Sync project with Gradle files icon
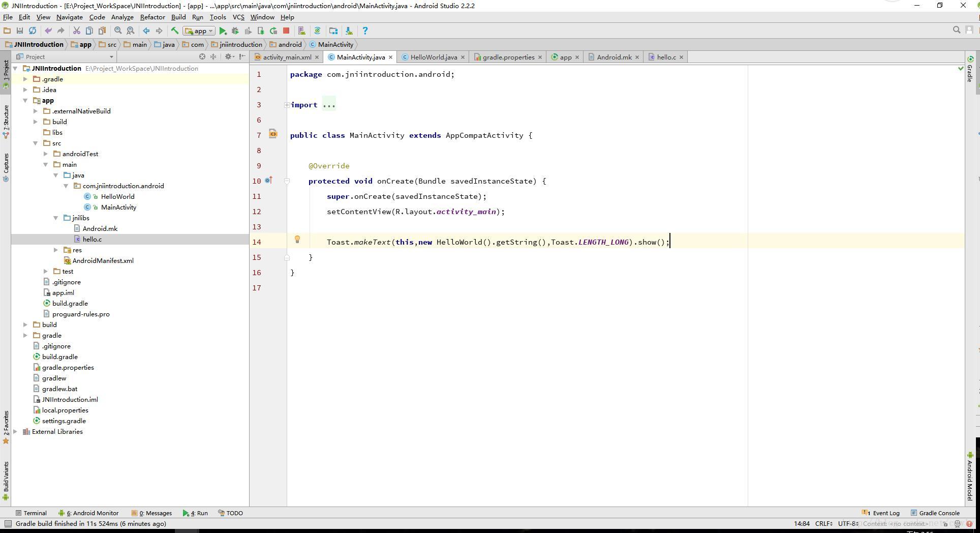Image resolution: width=980 pixels, height=533 pixels. 318,31
